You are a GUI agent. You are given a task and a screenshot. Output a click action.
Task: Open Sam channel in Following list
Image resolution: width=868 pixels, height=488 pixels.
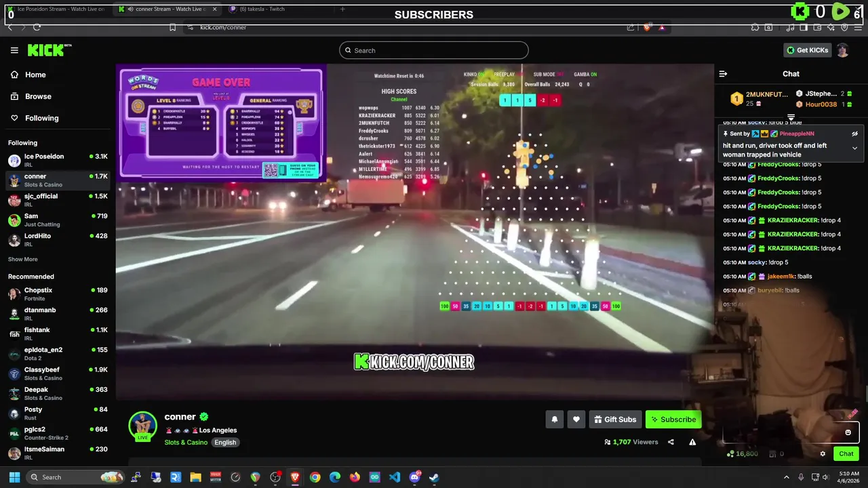(x=58, y=220)
